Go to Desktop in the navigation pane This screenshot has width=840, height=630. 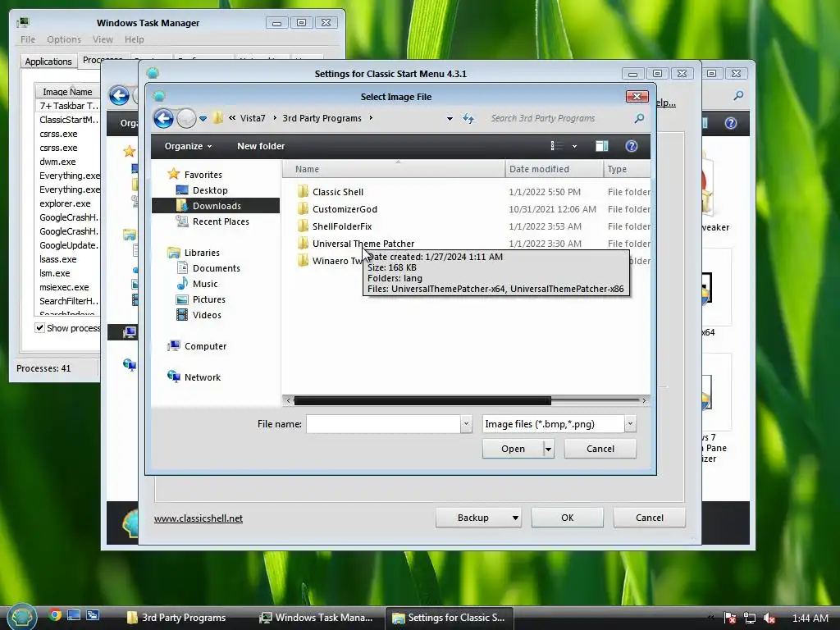point(209,190)
